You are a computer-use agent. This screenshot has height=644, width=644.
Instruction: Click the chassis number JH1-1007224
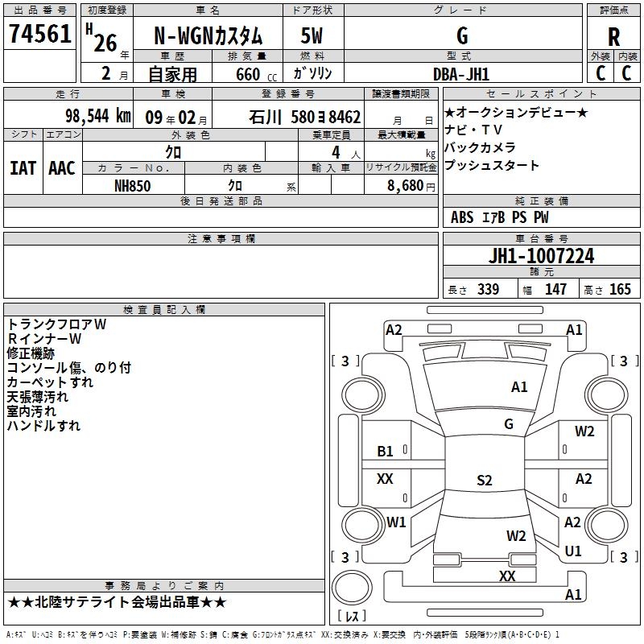[542, 257]
